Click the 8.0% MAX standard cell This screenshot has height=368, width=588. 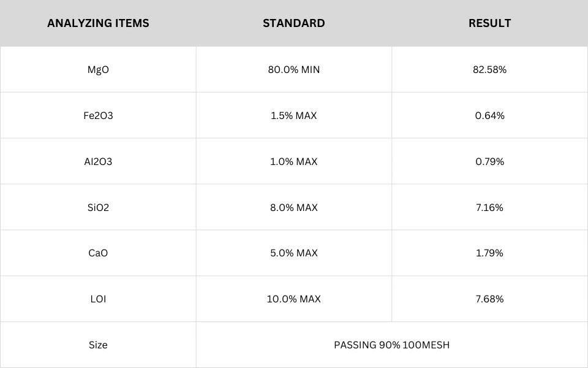pyautogui.click(x=294, y=207)
